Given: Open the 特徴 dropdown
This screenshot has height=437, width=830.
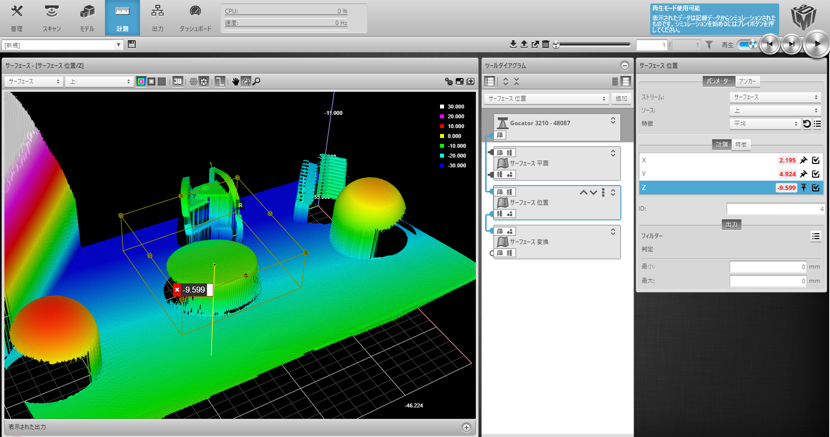Looking at the screenshot, I should click(764, 124).
